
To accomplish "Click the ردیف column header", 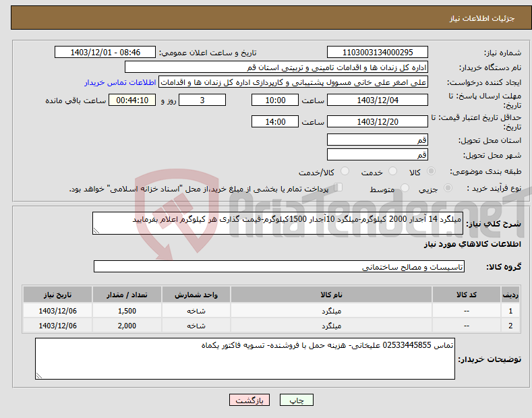I will tap(510, 295).
